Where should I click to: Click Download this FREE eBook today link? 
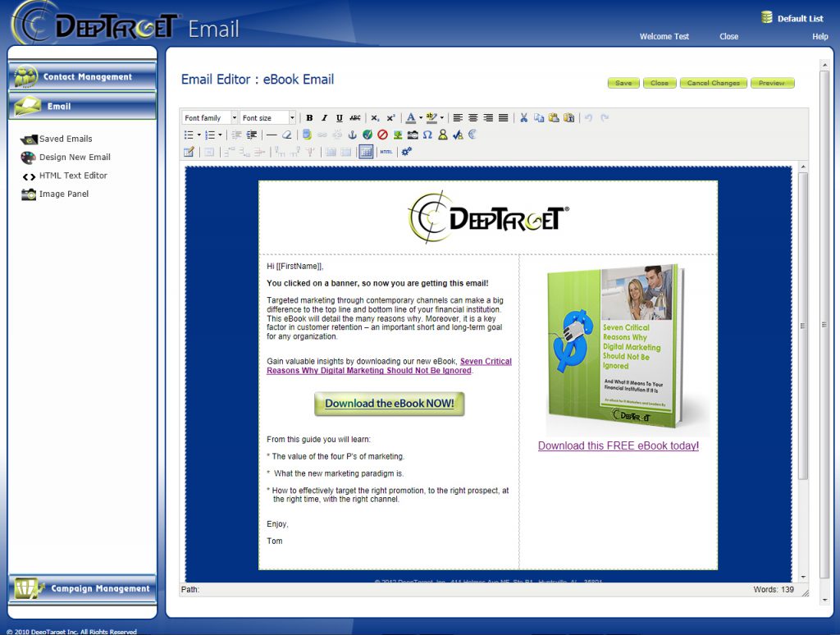pyautogui.click(x=619, y=445)
